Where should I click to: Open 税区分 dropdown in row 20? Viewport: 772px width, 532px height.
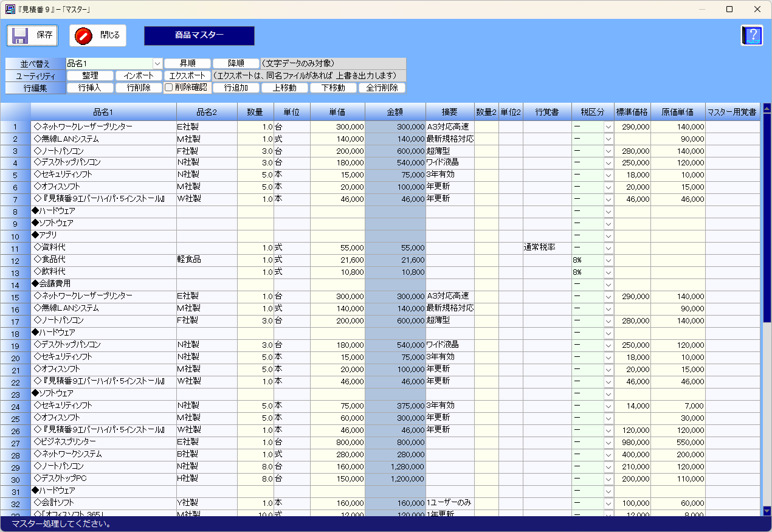[608, 358]
